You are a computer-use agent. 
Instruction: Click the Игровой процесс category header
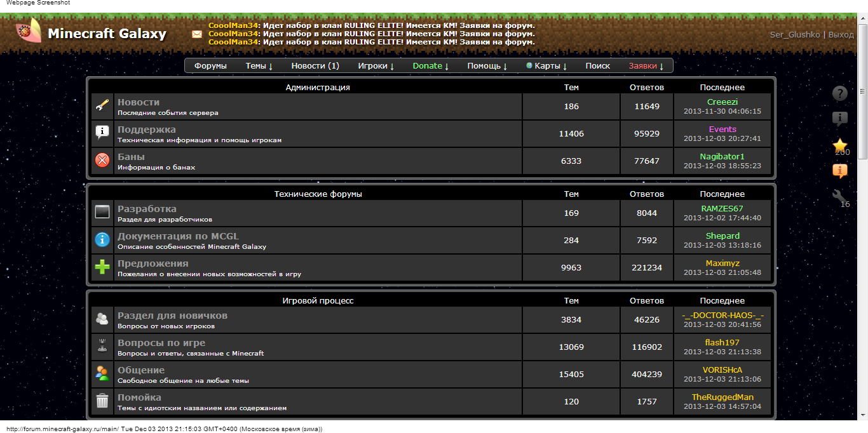coord(318,300)
